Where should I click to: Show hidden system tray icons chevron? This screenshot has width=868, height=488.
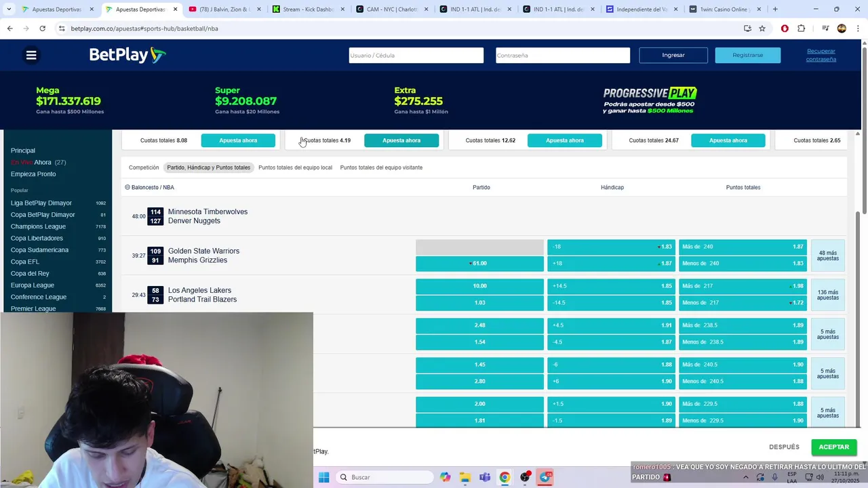tap(745, 477)
